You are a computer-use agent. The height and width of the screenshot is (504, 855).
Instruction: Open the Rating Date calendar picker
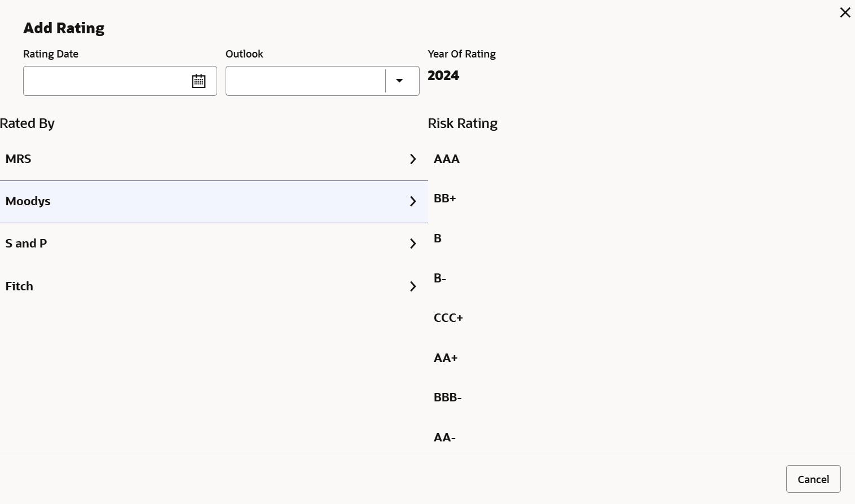pos(199,81)
